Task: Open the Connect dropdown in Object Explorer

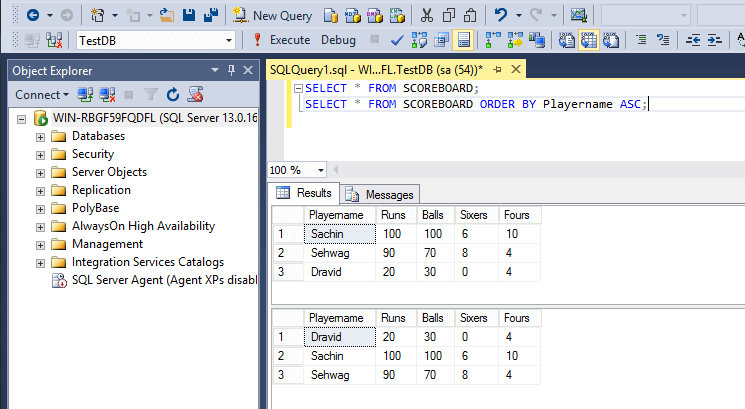Action: [x=42, y=95]
